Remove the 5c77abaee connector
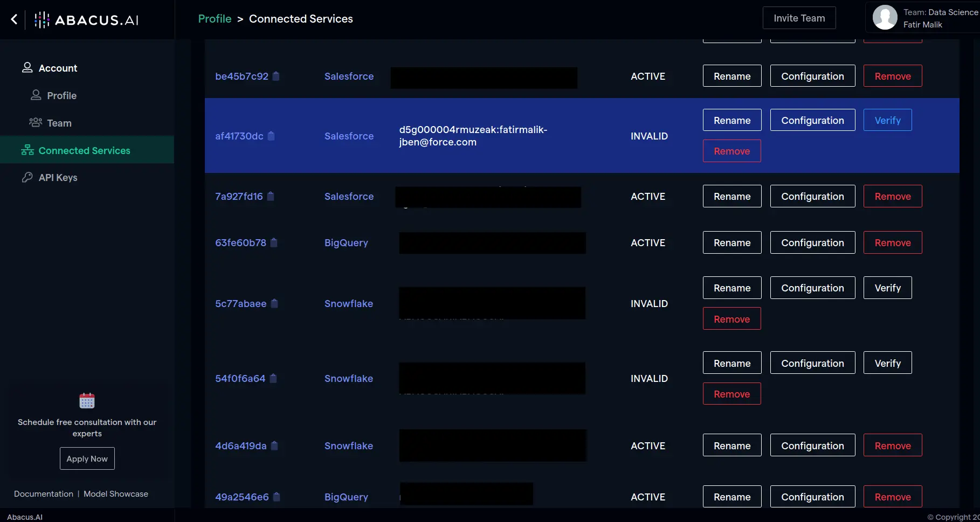The height and width of the screenshot is (522, 980). tap(732, 319)
